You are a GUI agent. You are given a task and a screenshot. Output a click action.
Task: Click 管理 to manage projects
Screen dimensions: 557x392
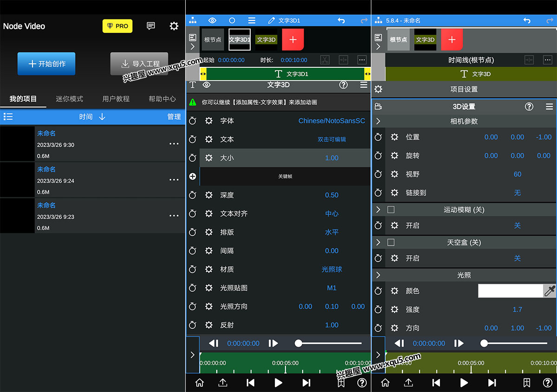174,116
